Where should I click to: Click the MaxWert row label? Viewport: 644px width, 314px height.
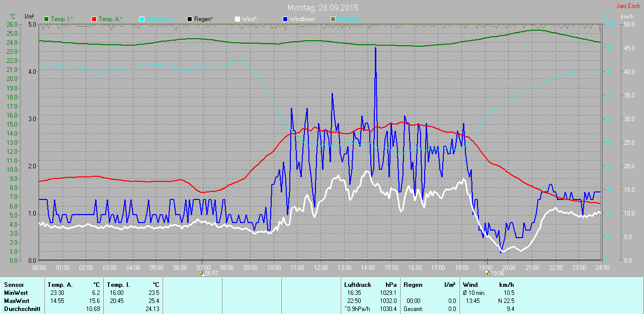(17, 301)
